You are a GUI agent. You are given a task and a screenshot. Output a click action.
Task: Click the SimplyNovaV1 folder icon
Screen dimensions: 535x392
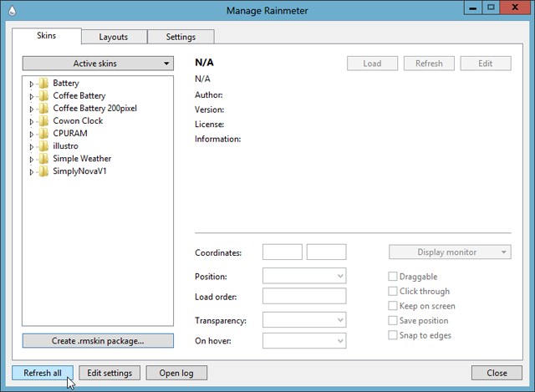(43, 171)
